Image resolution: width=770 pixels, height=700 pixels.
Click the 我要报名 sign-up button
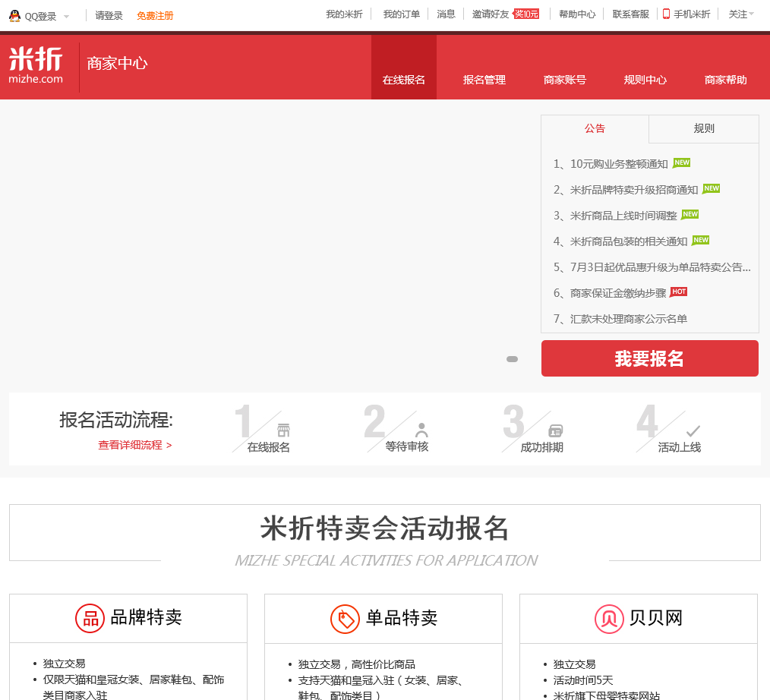click(x=650, y=358)
